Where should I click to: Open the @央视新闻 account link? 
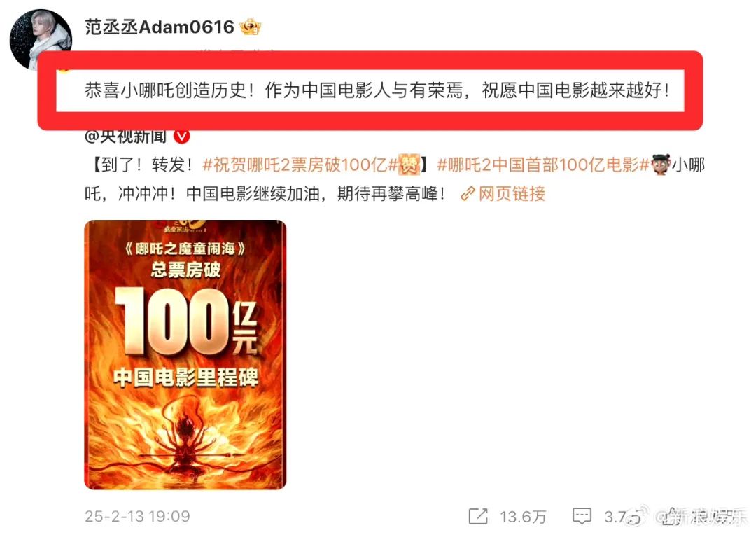coord(126,137)
